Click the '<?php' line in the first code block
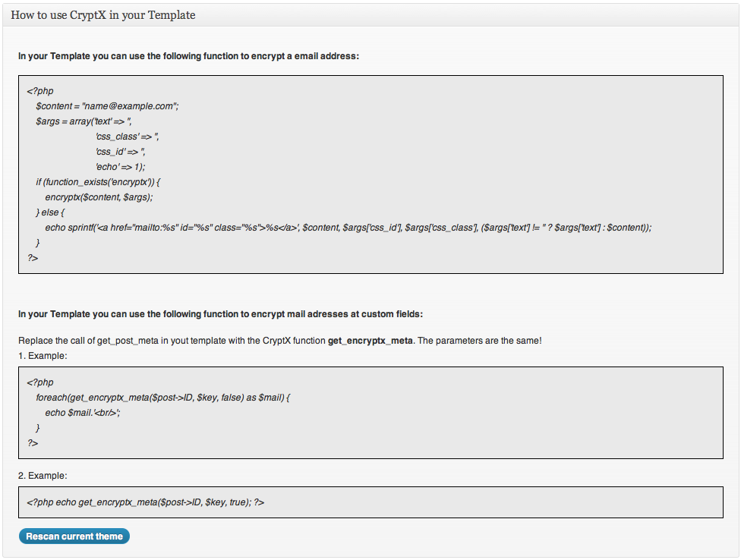This screenshot has height=560, width=741. click(x=40, y=91)
